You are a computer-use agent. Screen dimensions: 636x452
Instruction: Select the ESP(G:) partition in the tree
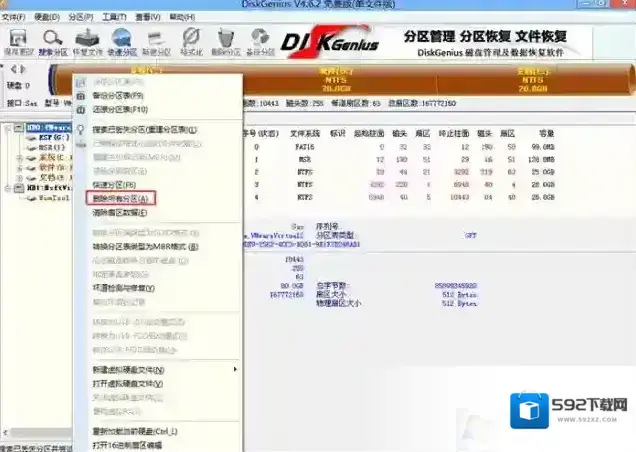click(42, 140)
